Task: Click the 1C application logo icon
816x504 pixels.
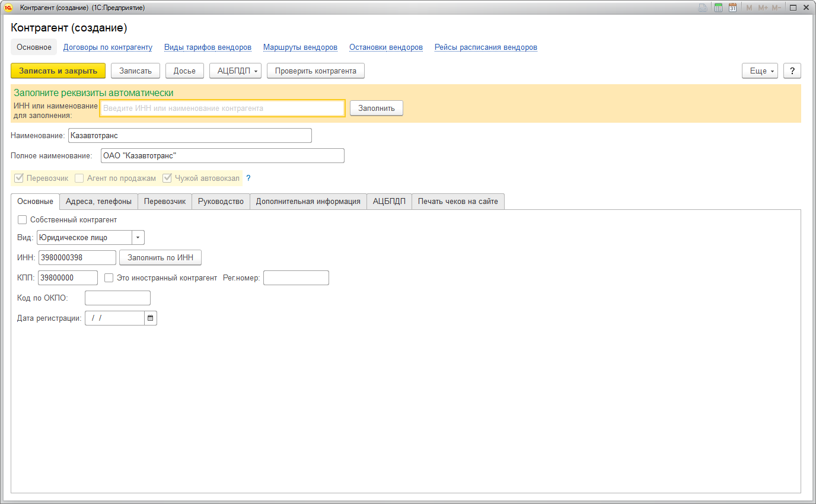Action: click(x=9, y=8)
